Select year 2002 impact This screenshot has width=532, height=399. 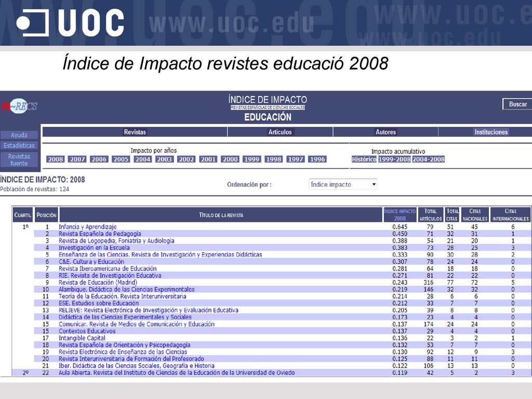coord(187,159)
